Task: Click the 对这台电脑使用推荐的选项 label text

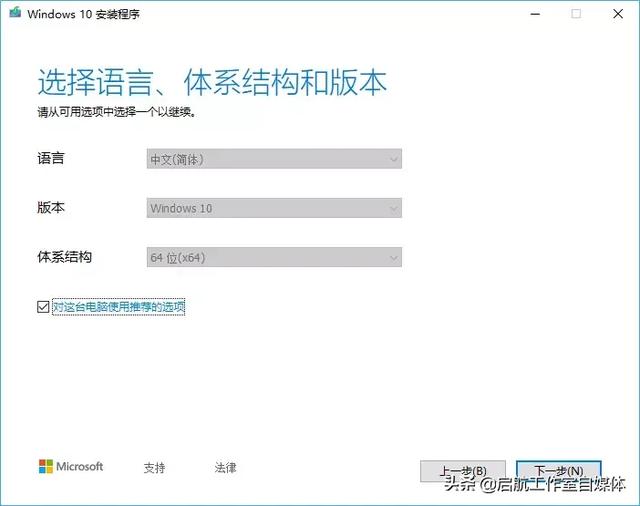Action: [119, 307]
